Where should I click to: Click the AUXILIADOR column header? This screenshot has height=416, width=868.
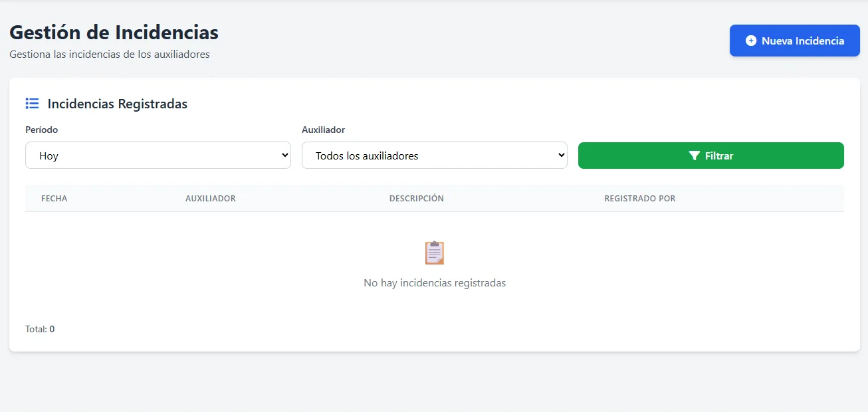pyautogui.click(x=211, y=199)
